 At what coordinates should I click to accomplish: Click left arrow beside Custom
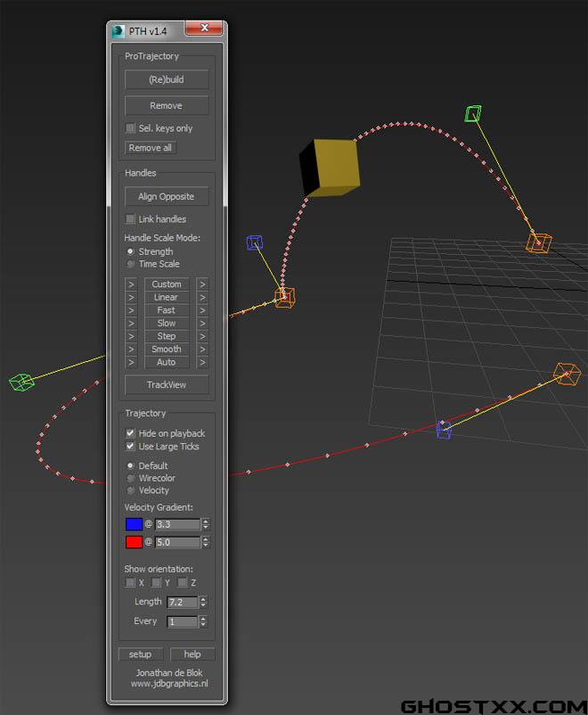tap(131, 284)
